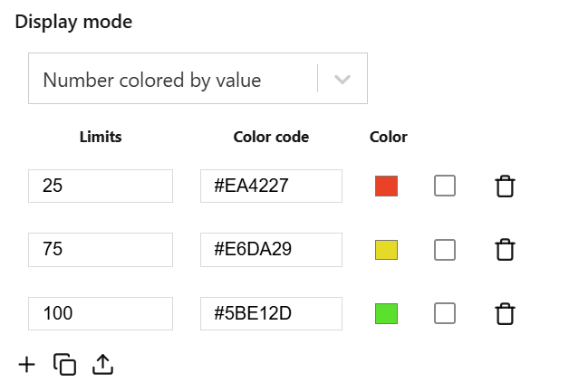569x392 pixels.
Task: Check the box for limit 25 row
Action: pos(445,186)
